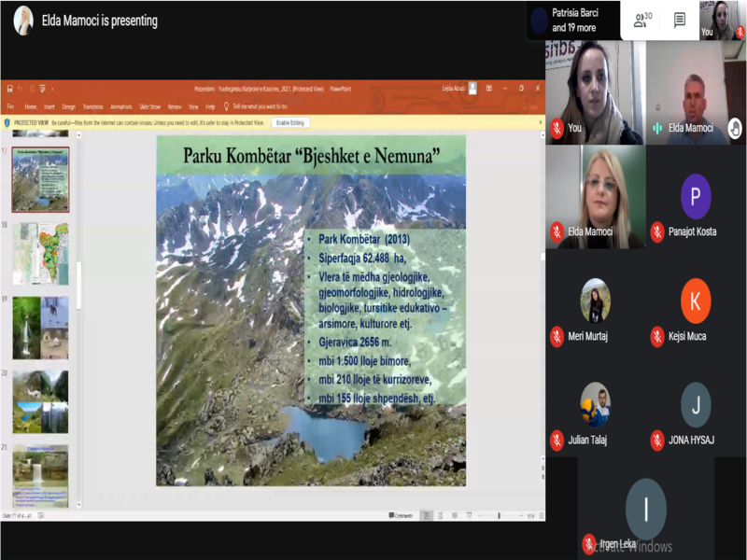Click muted microphone icon on You tile
Viewport: 747px width, 560px height.
pos(557,128)
